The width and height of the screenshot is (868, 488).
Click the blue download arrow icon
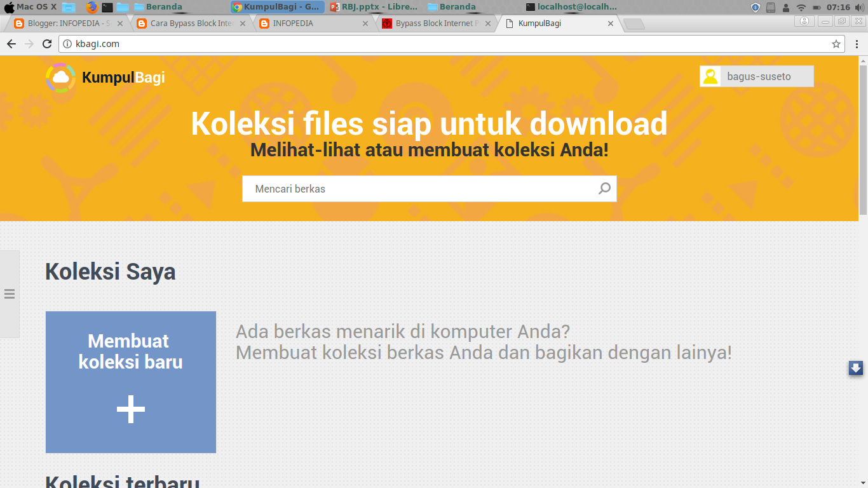pyautogui.click(x=855, y=368)
